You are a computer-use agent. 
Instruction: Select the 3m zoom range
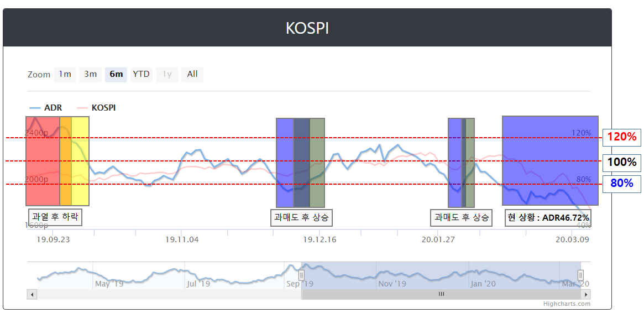(90, 74)
